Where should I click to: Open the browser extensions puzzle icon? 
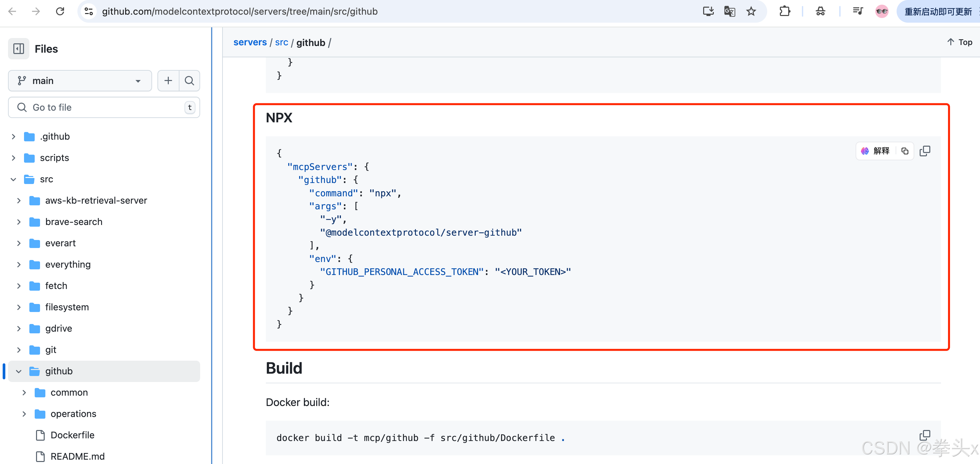coord(785,11)
